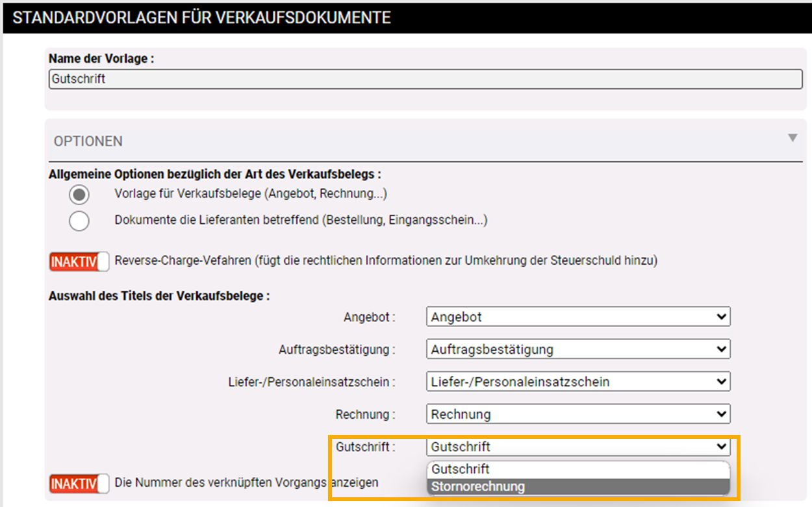
Task: Choose Stornorechnung from the dropdown list
Action: point(478,486)
